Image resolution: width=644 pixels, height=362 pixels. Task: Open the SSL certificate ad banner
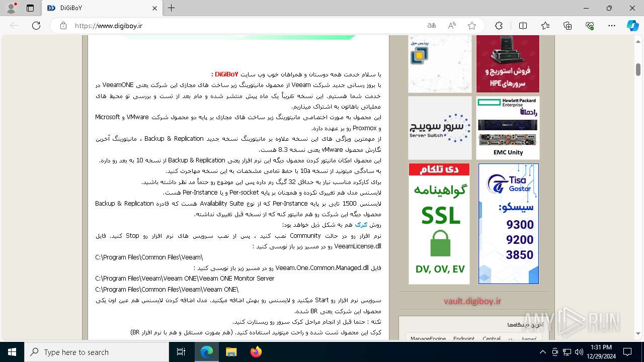[439, 224]
